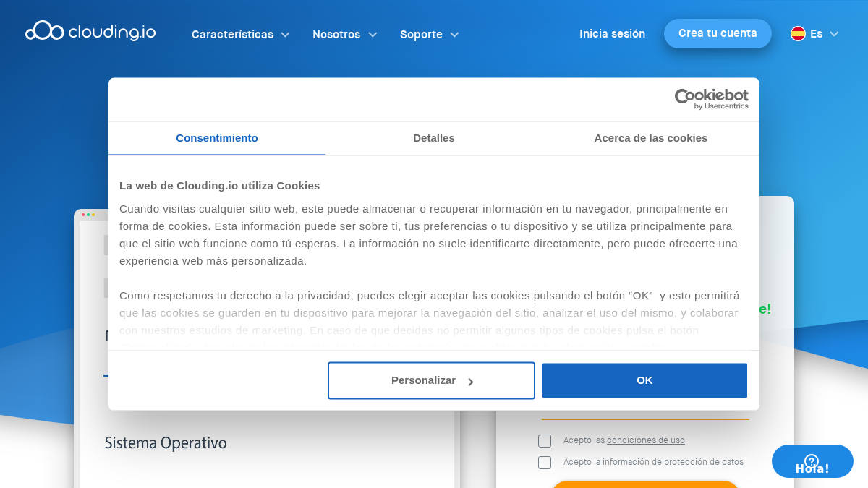The image size is (868, 488).
Task: Check the protección de datos acceptance box
Action: click(x=545, y=463)
